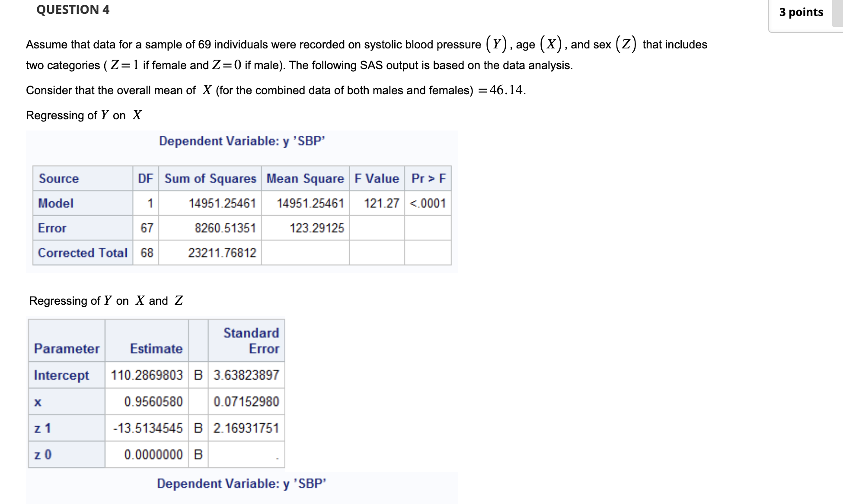Select the Standard Error column header

tap(251, 341)
